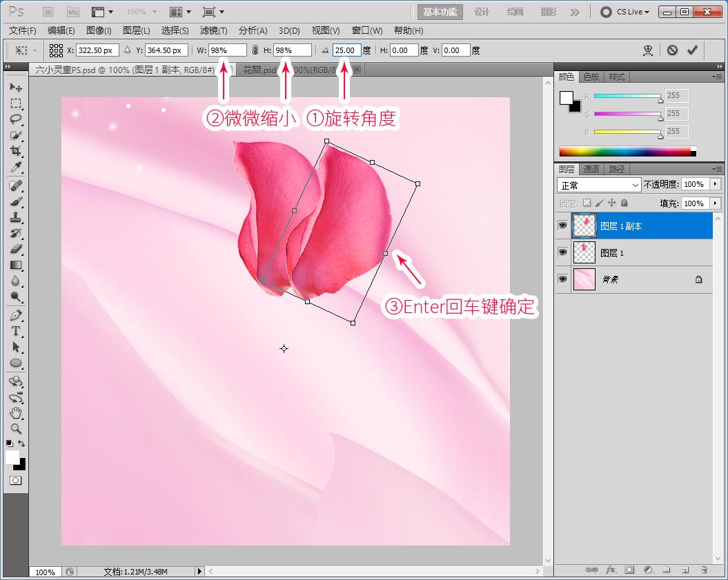
Task: Toggle lock all for the layer
Action: (x=624, y=203)
